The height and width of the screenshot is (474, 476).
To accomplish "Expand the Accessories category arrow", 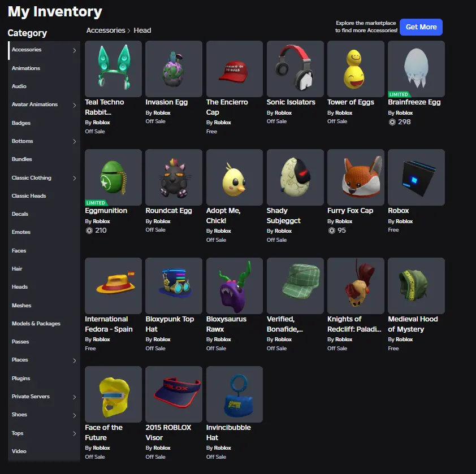I will (x=75, y=50).
